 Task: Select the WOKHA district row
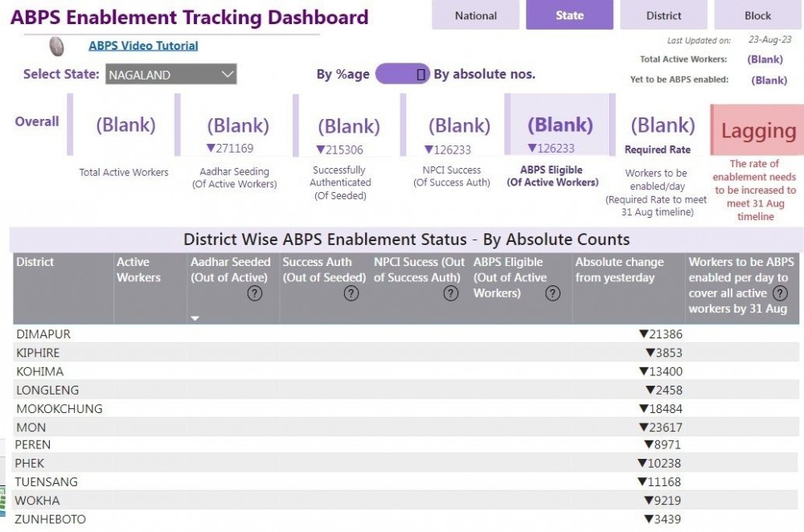coord(405,500)
